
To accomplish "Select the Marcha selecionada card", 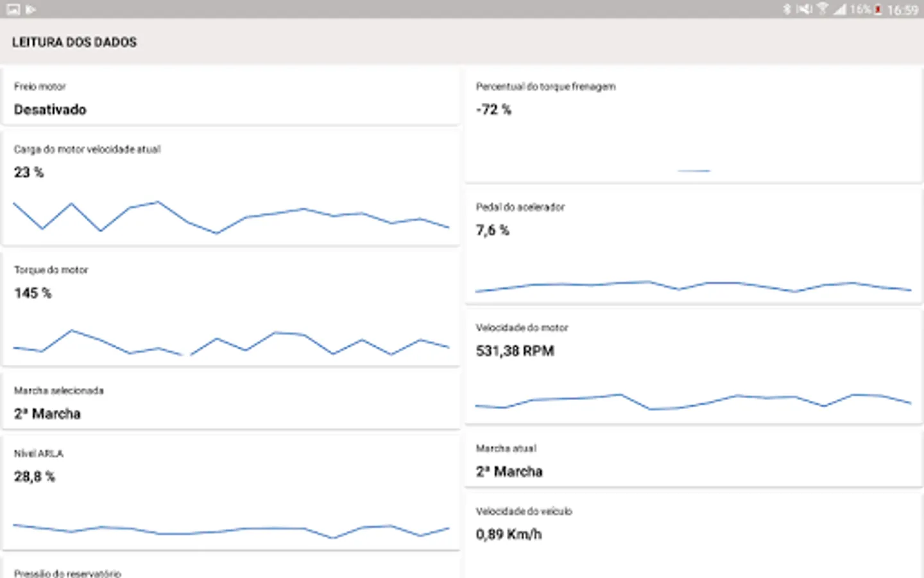I will pyautogui.click(x=231, y=403).
